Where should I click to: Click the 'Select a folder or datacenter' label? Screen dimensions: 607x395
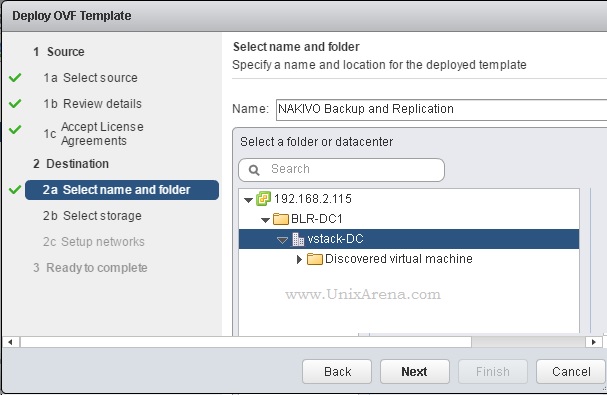[317, 142]
